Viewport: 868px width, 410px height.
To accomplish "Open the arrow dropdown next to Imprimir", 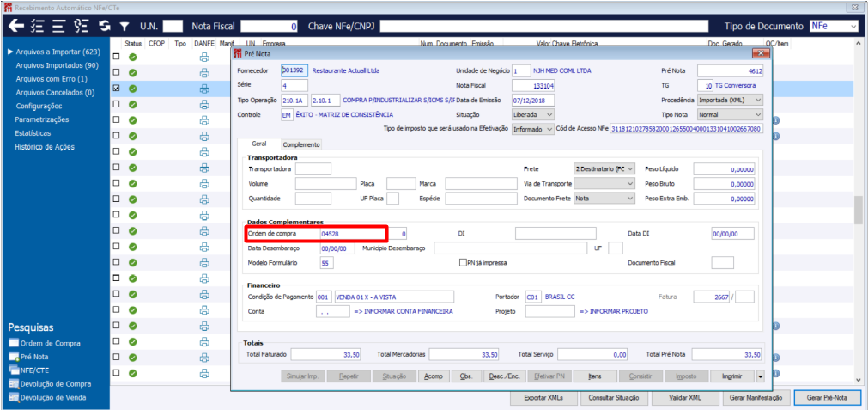I will pyautogui.click(x=760, y=376).
